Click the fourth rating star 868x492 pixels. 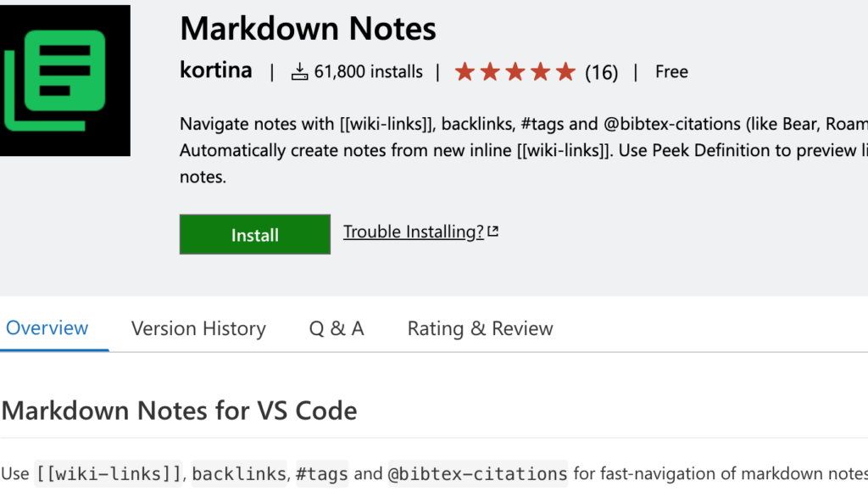coord(541,72)
